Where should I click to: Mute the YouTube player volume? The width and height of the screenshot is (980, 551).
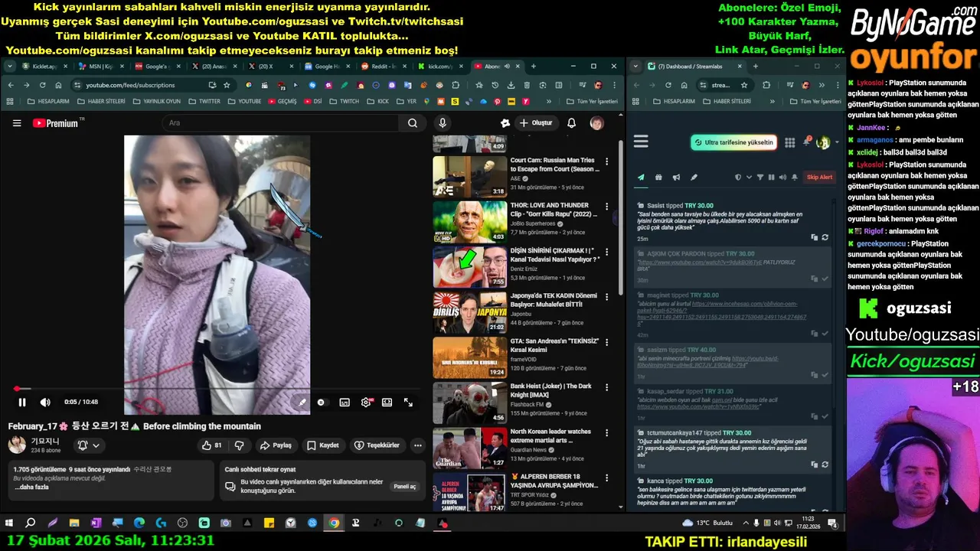(x=45, y=403)
